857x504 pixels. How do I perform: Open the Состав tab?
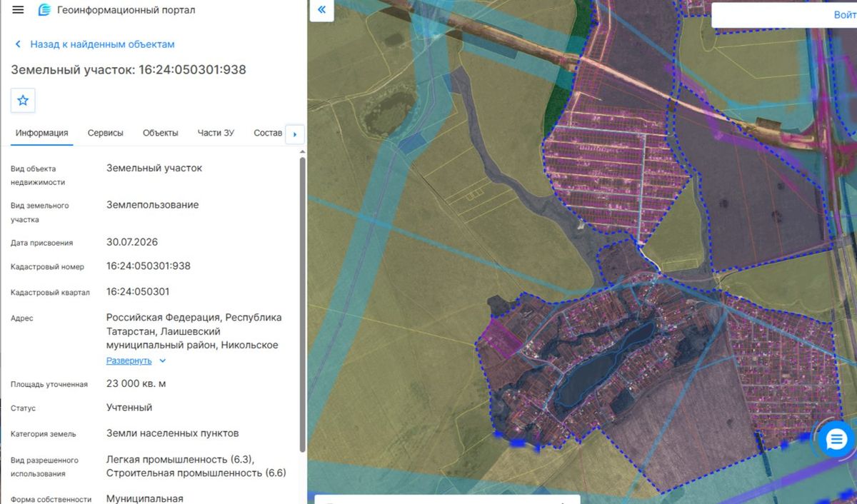tap(268, 133)
